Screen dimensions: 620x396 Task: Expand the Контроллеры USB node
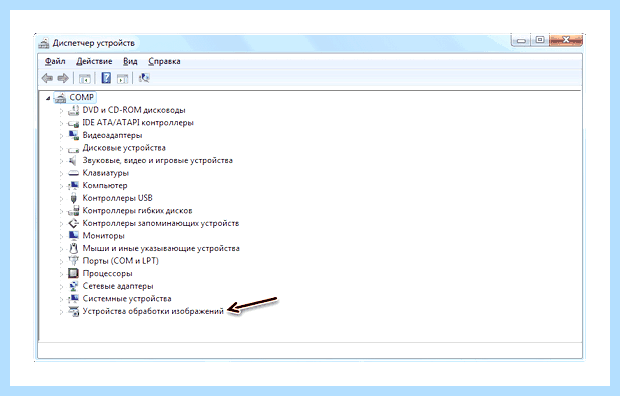click(x=61, y=199)
